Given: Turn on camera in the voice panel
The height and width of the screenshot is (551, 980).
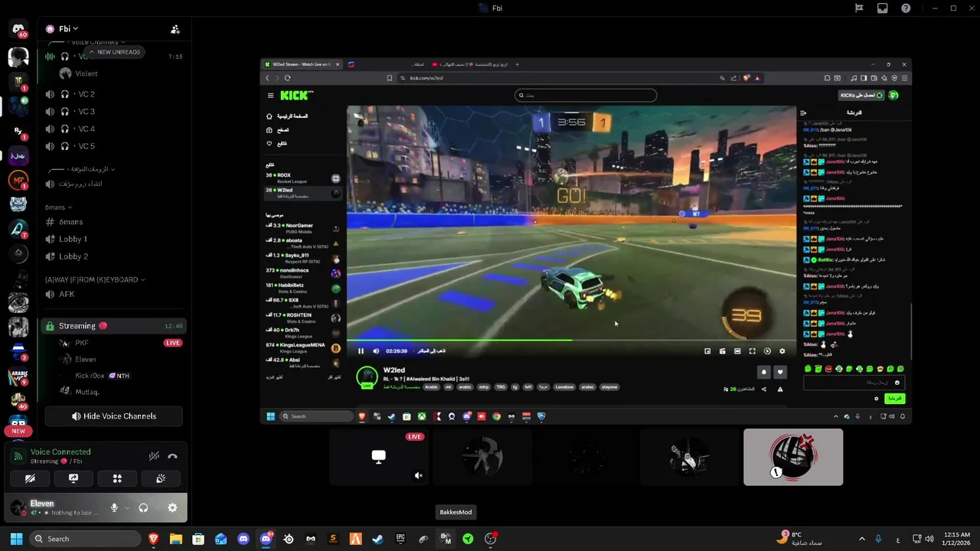Looking at the screenshot, I should click(x=30, y=478).
